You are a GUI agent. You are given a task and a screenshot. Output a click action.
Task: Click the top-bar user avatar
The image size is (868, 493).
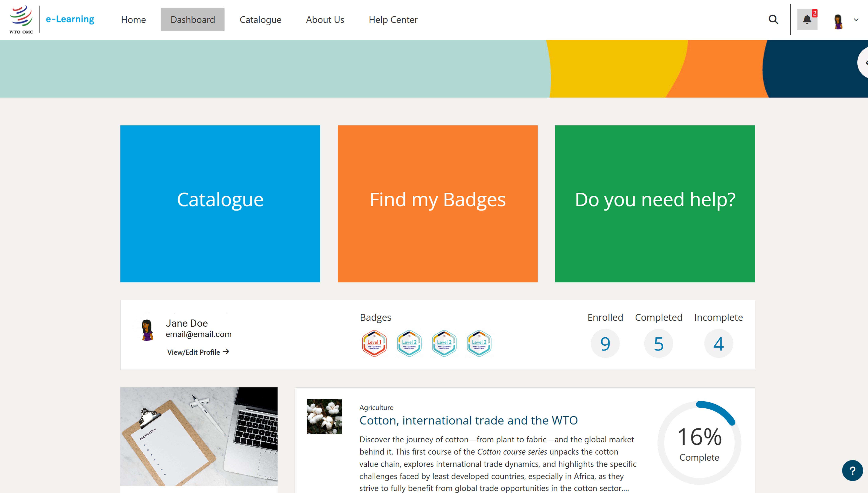[x=838, y=22]
